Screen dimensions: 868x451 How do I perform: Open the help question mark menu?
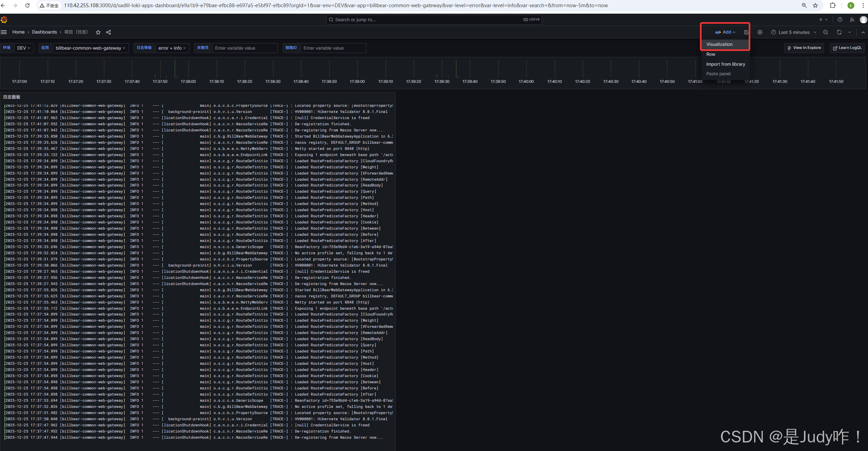click(x=840, y=20)
